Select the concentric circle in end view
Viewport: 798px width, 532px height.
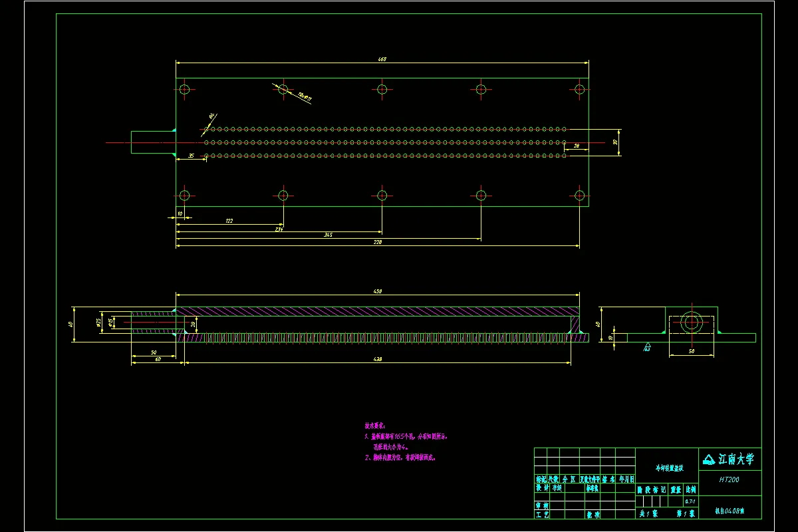pos(692,323)
